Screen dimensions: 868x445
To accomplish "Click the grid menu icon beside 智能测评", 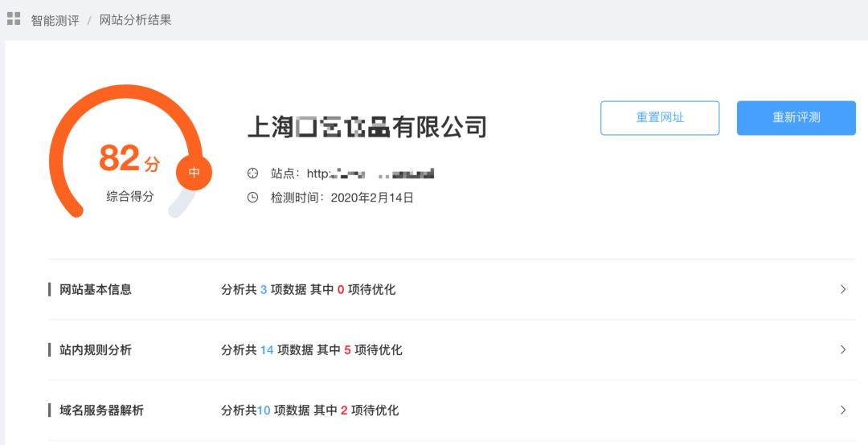I will [x=14, y=18].
